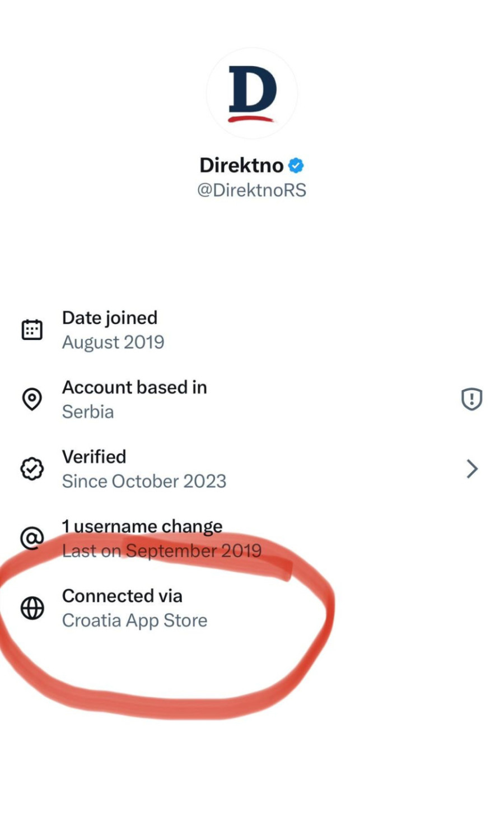Click the blue verified checkmark beside Direktno
The image size is (504, 813).
coord(296,166)
